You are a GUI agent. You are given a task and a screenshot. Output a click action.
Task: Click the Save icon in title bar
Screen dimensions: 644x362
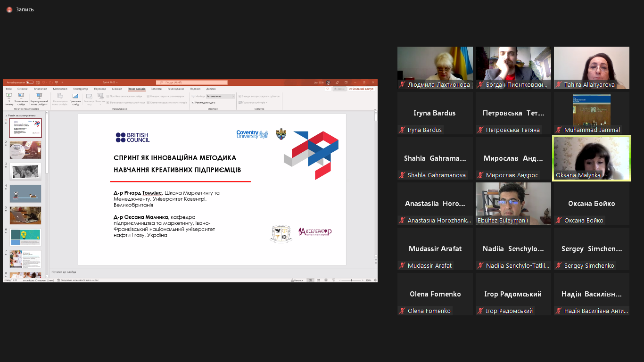pyautogui.click(x=37, y=82)
